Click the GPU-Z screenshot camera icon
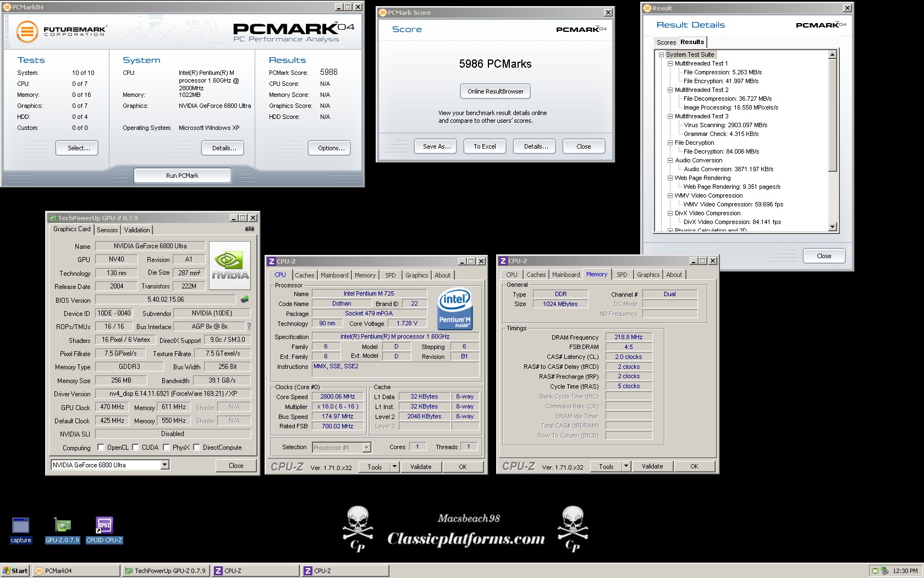 coord(250,229)
